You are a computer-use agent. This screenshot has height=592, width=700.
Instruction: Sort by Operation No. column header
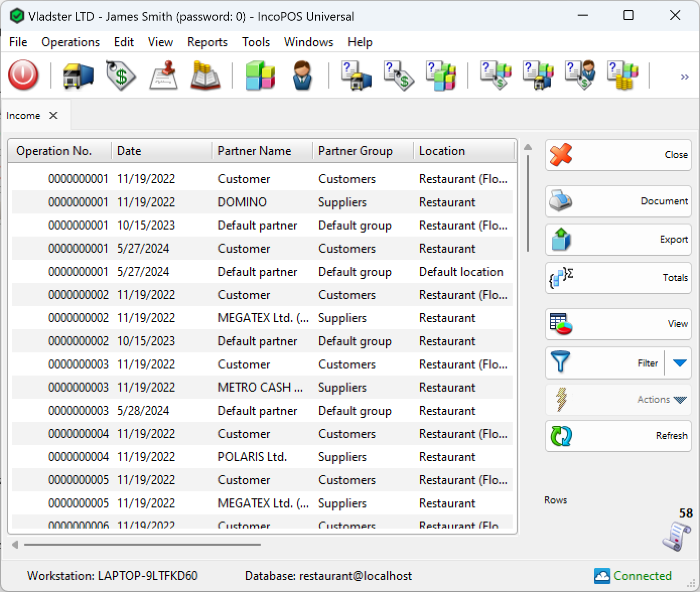click(59, 151)
